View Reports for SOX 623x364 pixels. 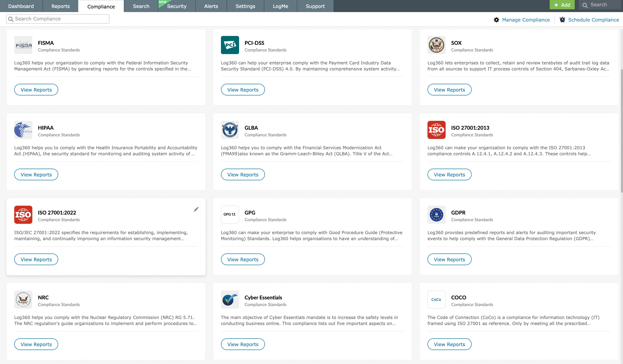(449, 90)
